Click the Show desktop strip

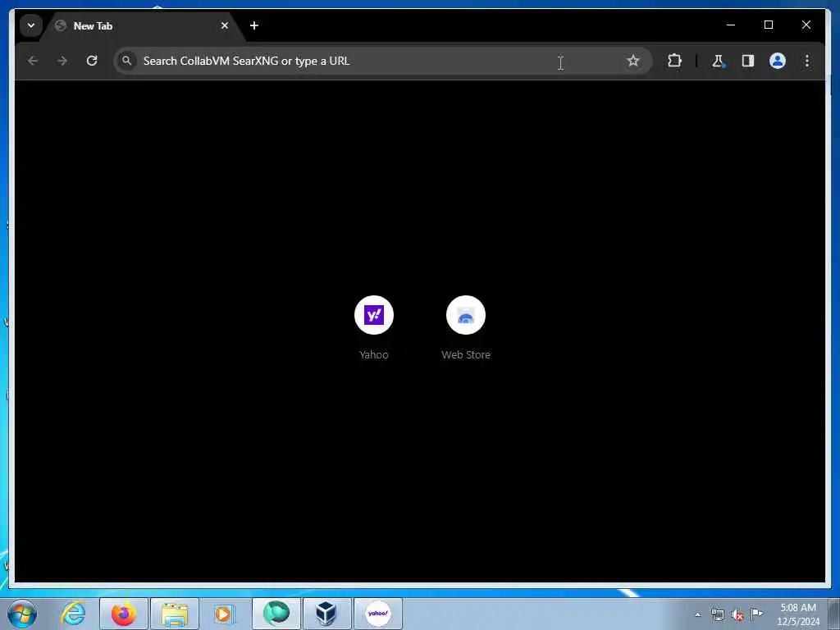(834, 614)
